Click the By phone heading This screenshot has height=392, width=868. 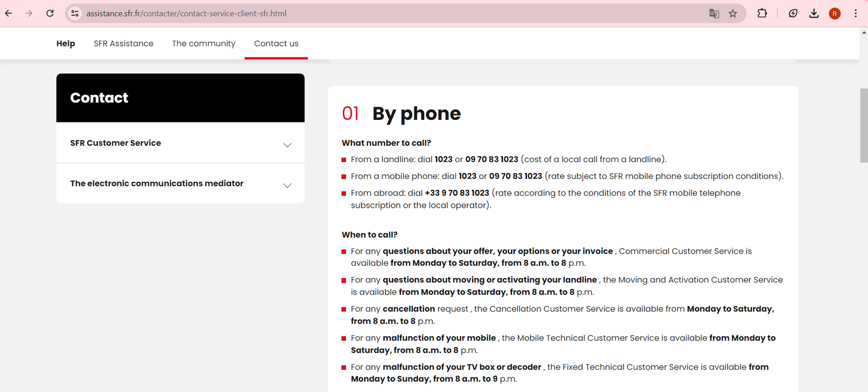click(416, 113)
